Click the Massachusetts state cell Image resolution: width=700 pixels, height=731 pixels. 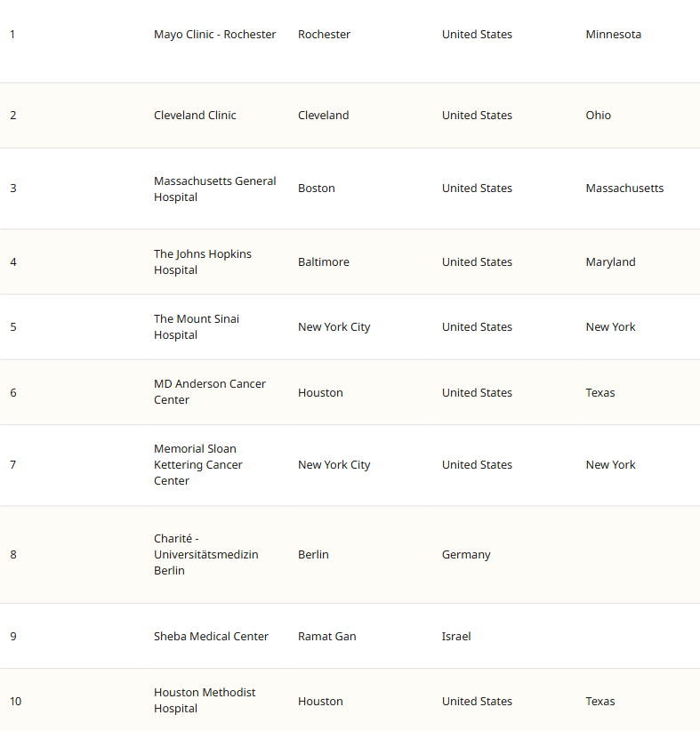[x=624, y=189]
